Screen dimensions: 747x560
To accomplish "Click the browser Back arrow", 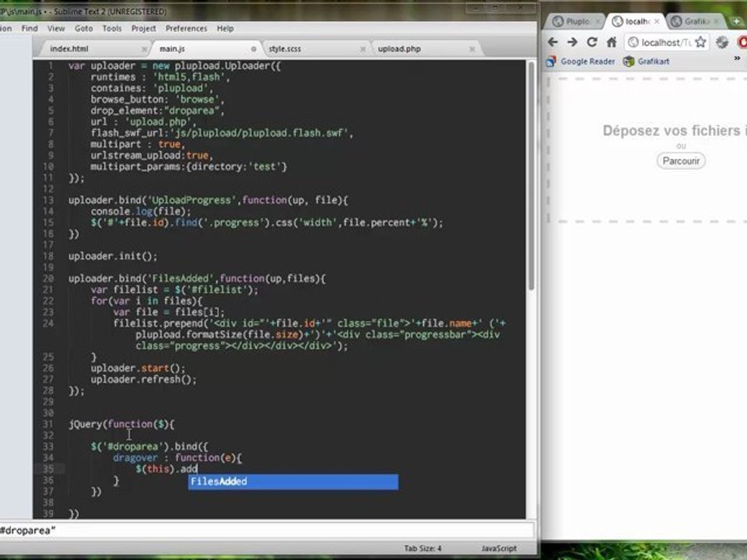I will pyautogui.click(x=552, y=42).
